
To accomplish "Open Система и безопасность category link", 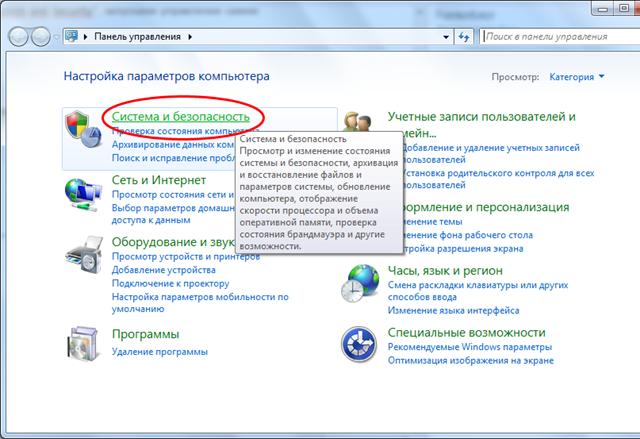I will (x=180, y=117).
